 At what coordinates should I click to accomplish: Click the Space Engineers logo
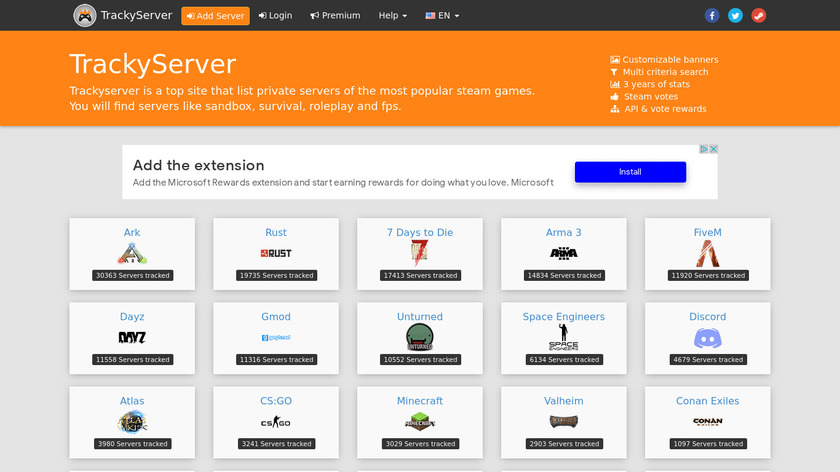pos(564,338)
